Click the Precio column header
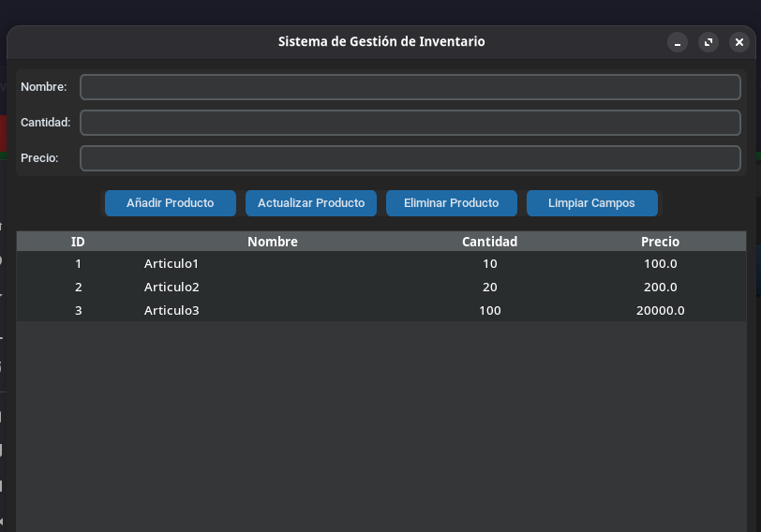Screen dimensions: 761x532 [x=660, y=242]
